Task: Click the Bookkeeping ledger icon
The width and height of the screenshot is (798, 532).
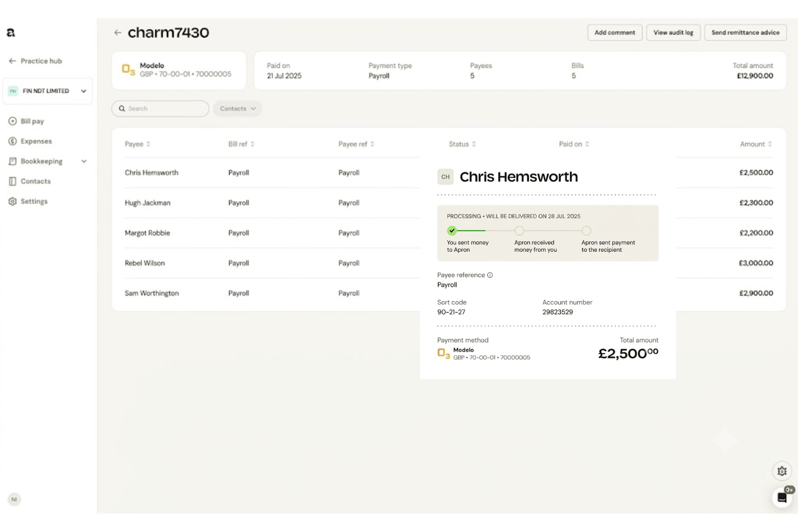Action: tap(12, 161)
